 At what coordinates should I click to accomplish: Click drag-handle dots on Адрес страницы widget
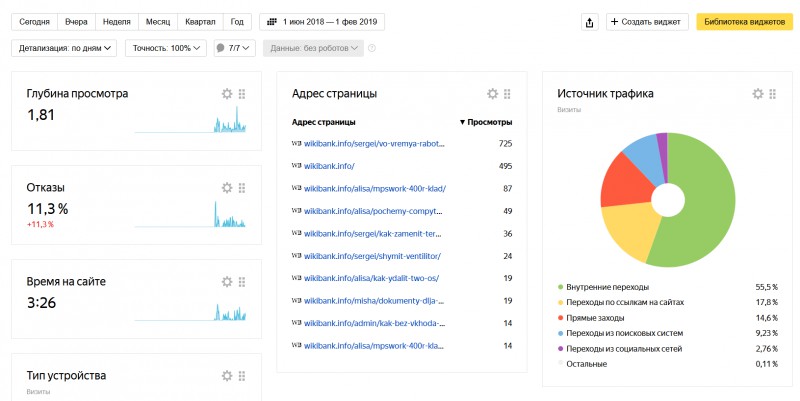(x=507, y=94)
